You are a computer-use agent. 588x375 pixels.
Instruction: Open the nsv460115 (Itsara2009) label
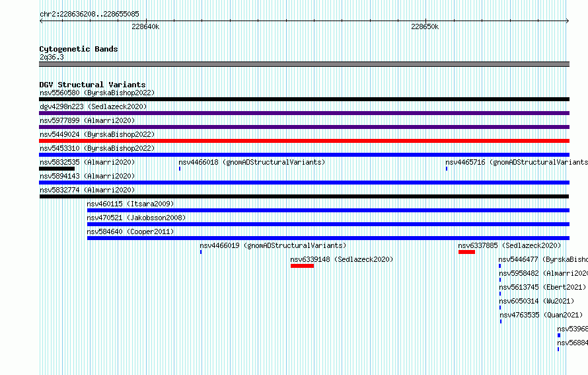tap(131, 204)
